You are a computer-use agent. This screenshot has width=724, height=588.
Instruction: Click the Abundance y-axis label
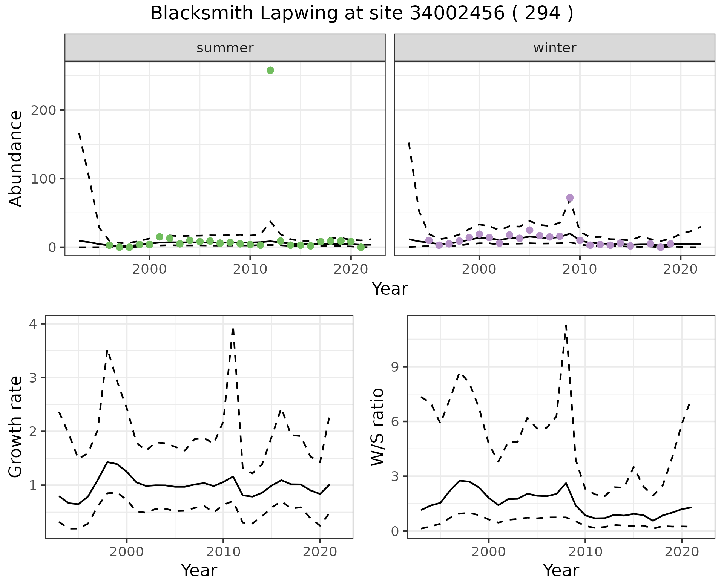[16, 159]
